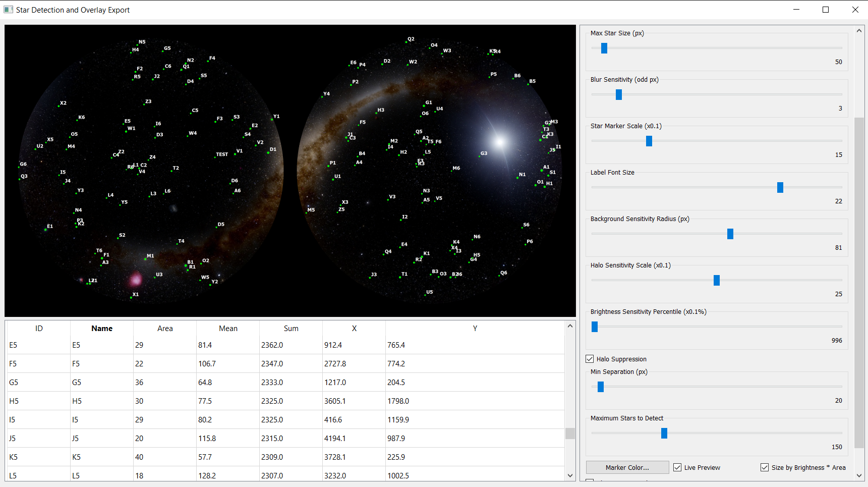Click the X column header
Screen dimensions: 868x487
(x=354, y=328)
